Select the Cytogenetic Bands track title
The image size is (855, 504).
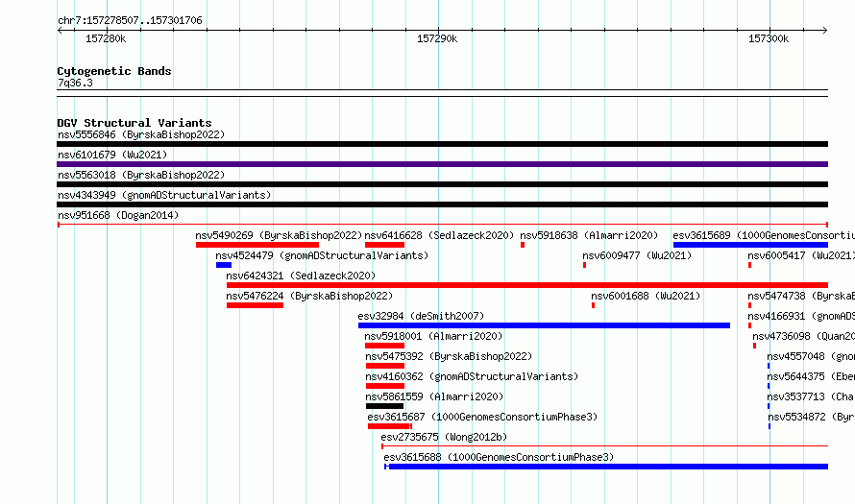point(114,71)
